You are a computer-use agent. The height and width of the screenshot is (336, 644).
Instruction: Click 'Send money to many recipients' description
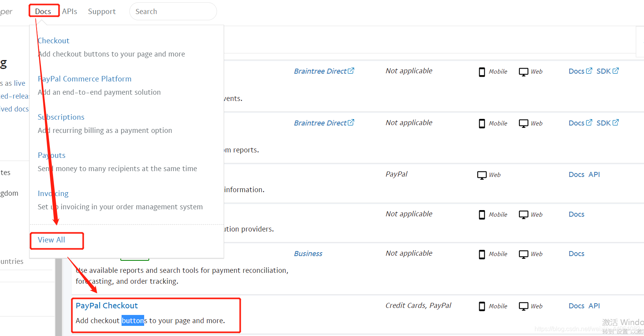(117, 168)
